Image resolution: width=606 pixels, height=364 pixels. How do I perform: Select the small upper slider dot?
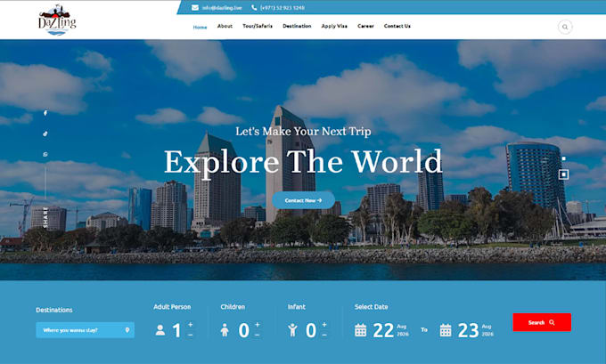[x=564, y=158]
